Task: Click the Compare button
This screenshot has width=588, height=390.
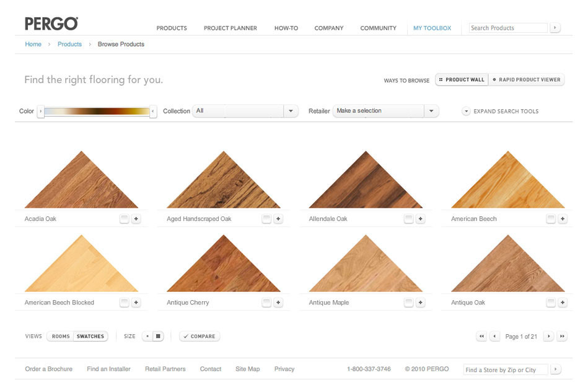Action: 200,336
